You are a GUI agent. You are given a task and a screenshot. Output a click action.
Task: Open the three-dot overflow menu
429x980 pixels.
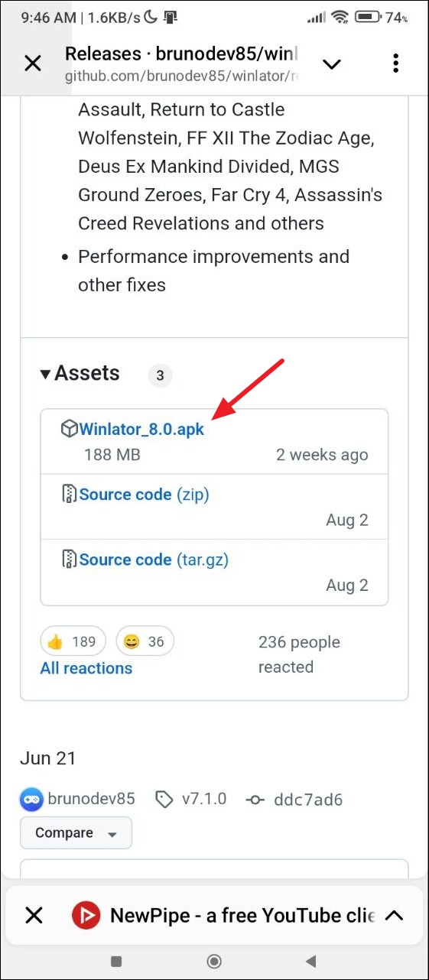click(395, 63)
